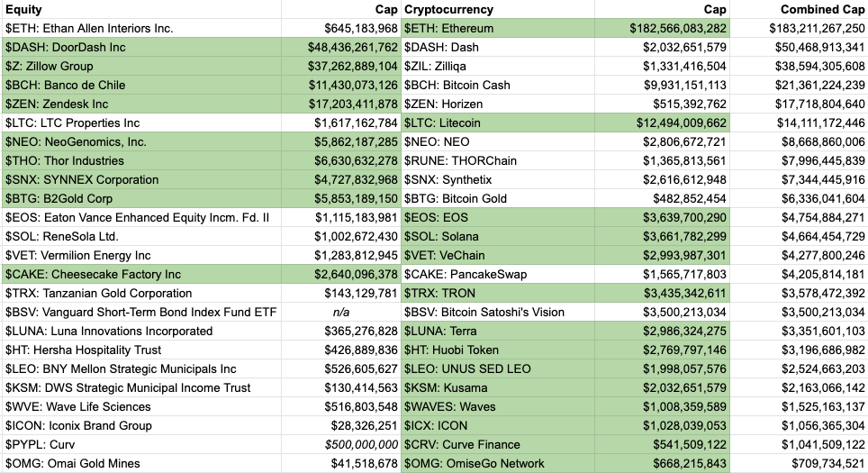Select the "$VET: Vermilion Energy Inc" cell

[x=141, y=255]
